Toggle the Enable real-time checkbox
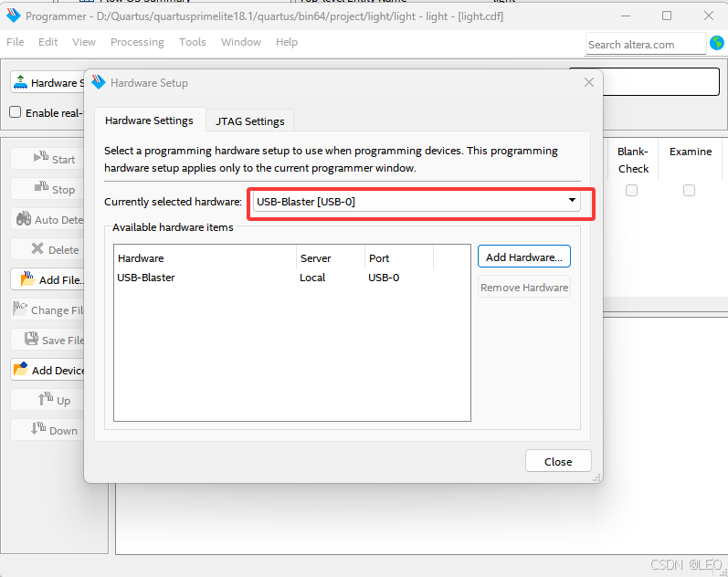Viewport: 728px width, 577px height. pos(16,112)
